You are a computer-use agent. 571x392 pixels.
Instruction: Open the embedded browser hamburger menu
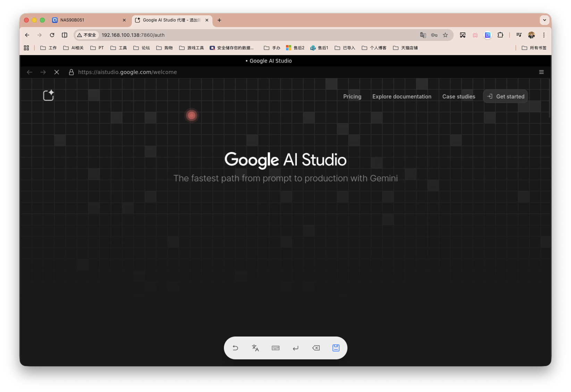point(541,72)
